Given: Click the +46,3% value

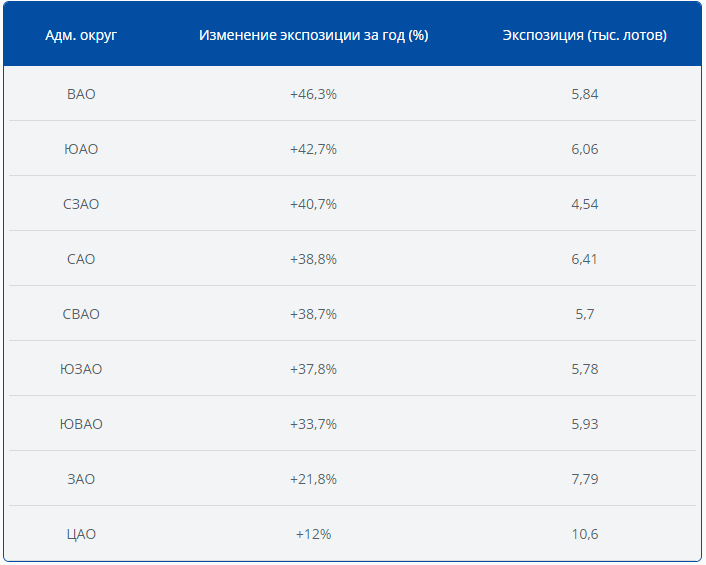Looking at the screenshot, I should point(313,94).
